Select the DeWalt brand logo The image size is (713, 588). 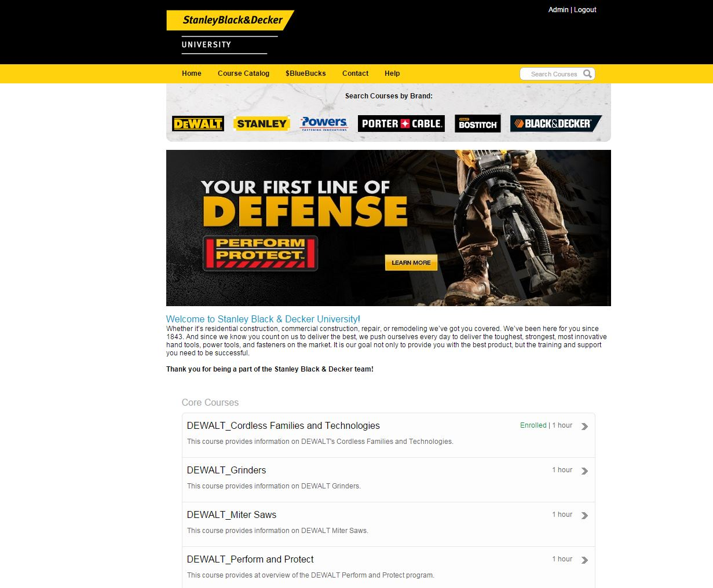198,124
